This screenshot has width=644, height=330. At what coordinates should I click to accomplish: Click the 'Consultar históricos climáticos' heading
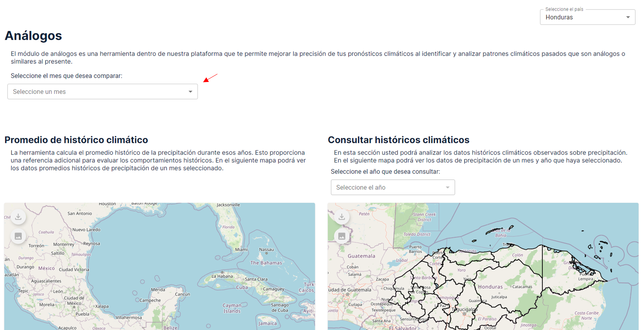tap(399, 140)
